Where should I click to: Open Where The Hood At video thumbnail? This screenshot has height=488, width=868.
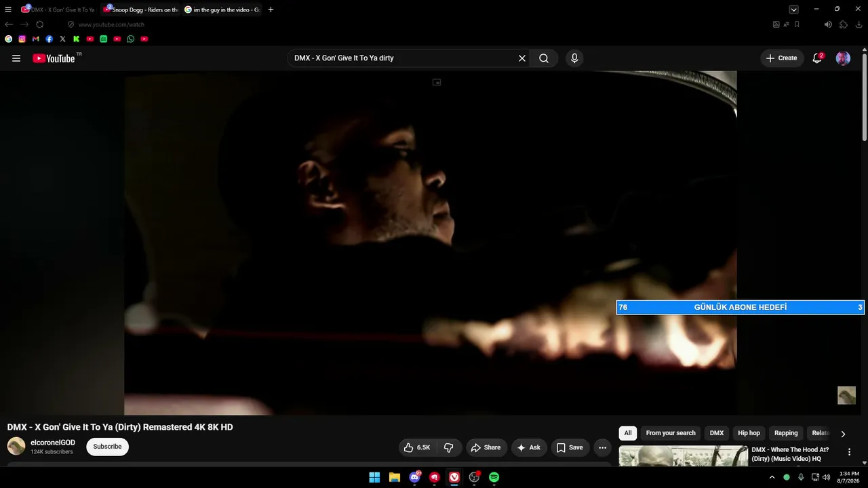click(x=684, y=456)
